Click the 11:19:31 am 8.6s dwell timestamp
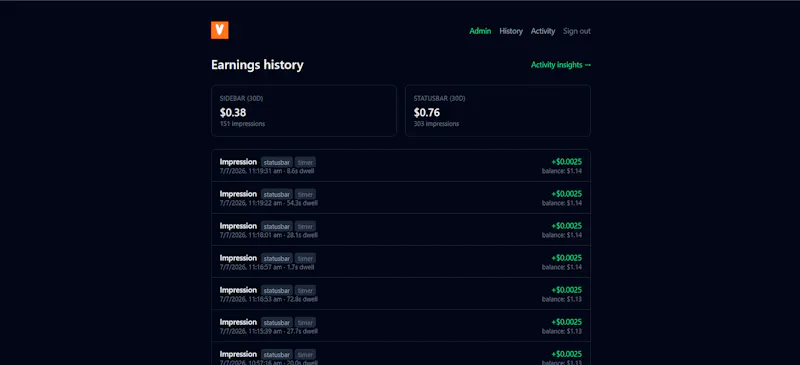This screenshot has height=365, width=800. pos(267,171)
